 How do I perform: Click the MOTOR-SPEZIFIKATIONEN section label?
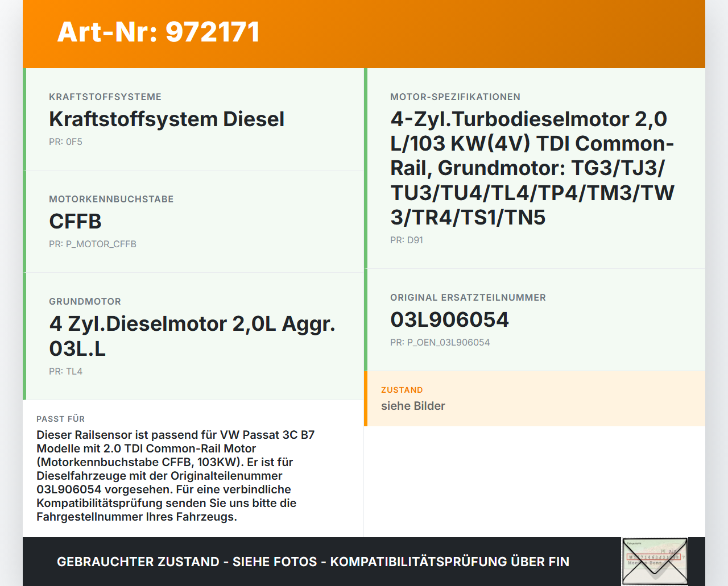point(455,97)
